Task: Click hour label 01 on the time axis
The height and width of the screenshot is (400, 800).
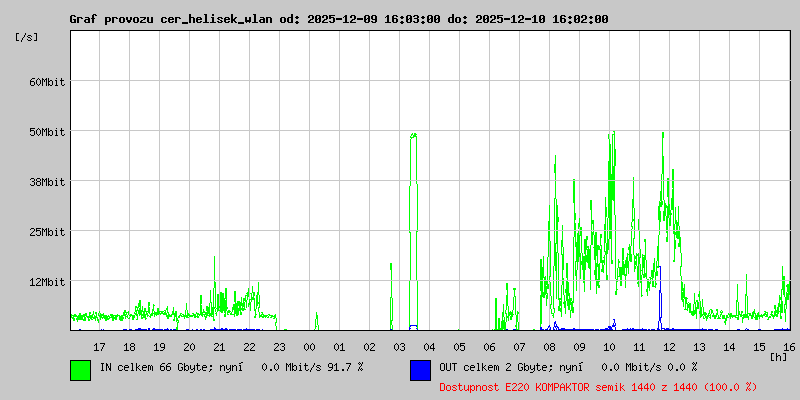Action: point(339,347)
